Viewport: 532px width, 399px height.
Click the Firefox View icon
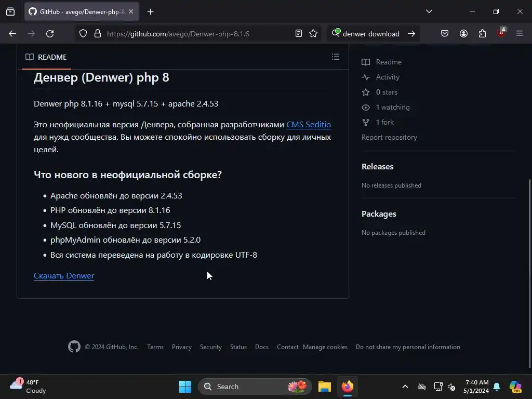coord(10,11)
